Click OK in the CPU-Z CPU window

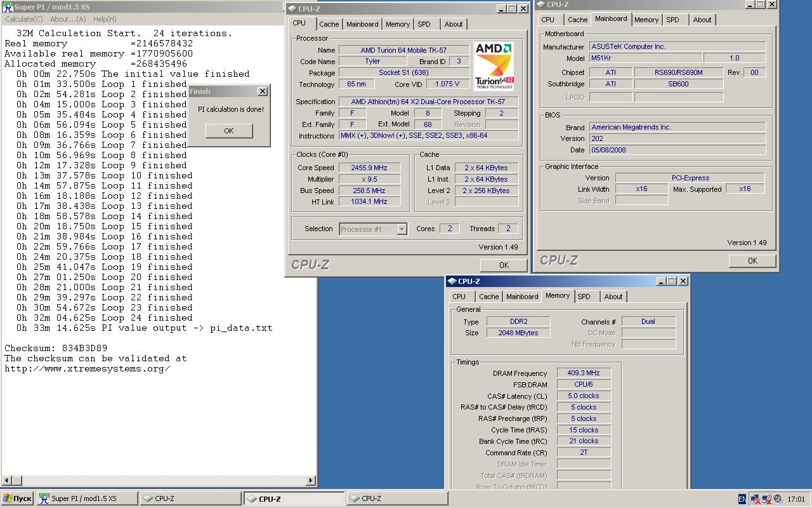[x=504, y=265]
